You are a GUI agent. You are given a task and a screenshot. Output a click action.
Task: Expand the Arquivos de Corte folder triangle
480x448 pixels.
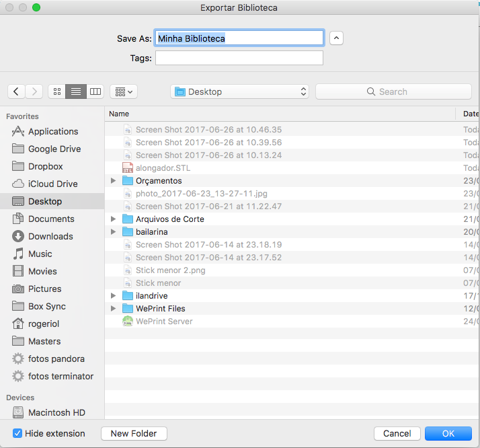click(x=113, y=219)
